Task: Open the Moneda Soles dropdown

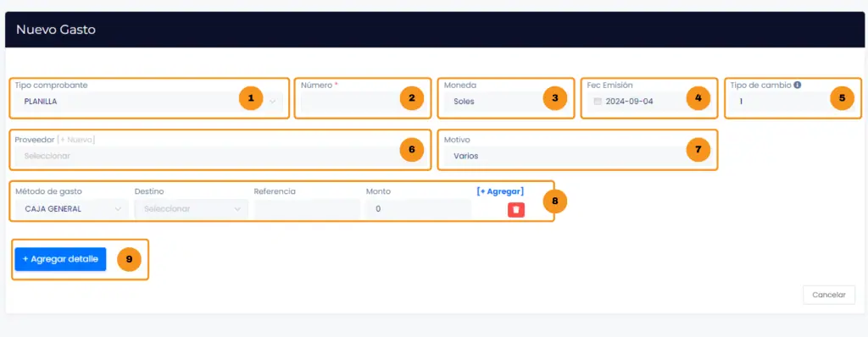Action: click(x=505, y=102)
